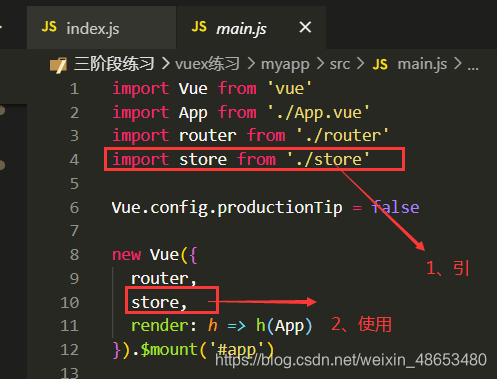Image resolution: width=497 pixels, height=379 pixels.
Task: Click the identifier 'store' after import on line 4
Action: click(x=203, y=160)
